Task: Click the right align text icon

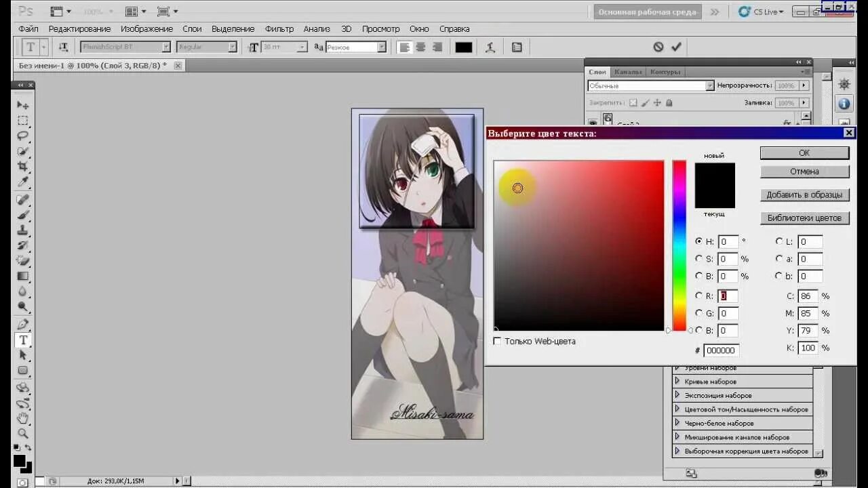Action: (437, 47)
